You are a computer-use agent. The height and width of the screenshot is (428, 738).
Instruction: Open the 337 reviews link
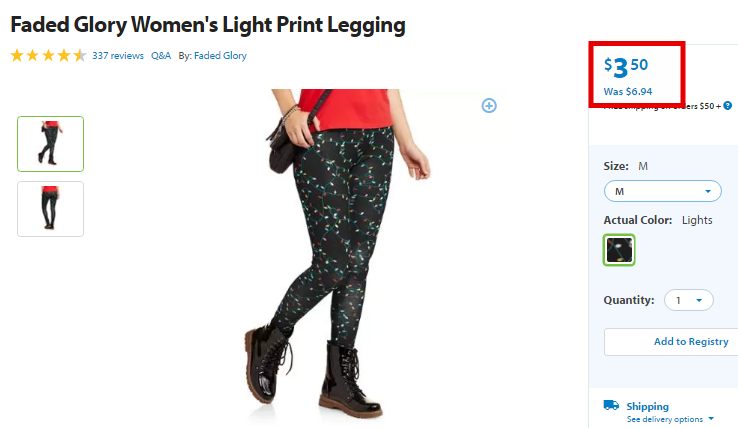coord(118,56)
